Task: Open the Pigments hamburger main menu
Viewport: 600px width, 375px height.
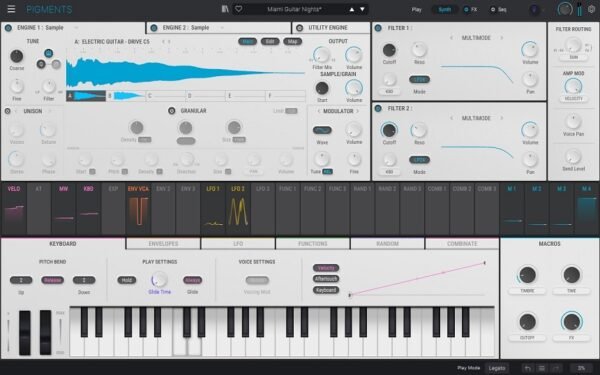Action: click(x=11, y=9)
